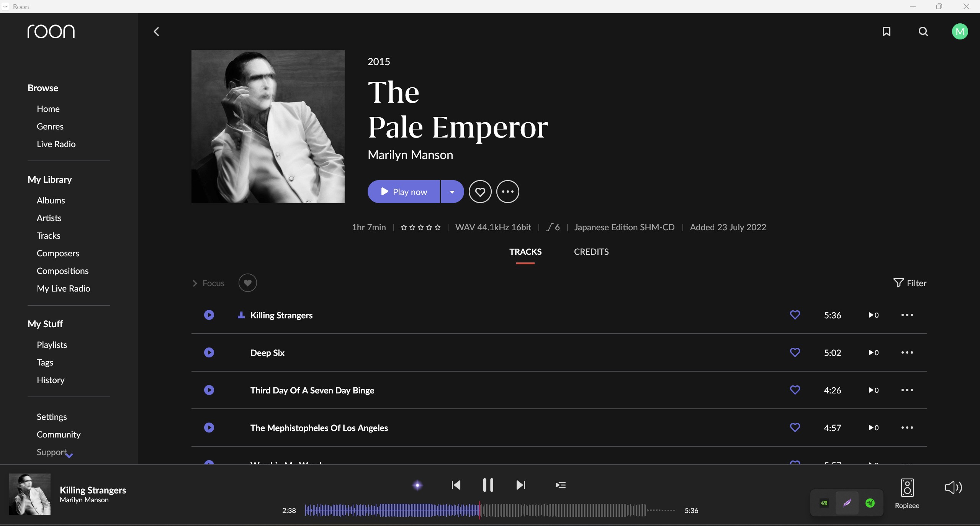Skip to the next track

(x=520, y=485)
